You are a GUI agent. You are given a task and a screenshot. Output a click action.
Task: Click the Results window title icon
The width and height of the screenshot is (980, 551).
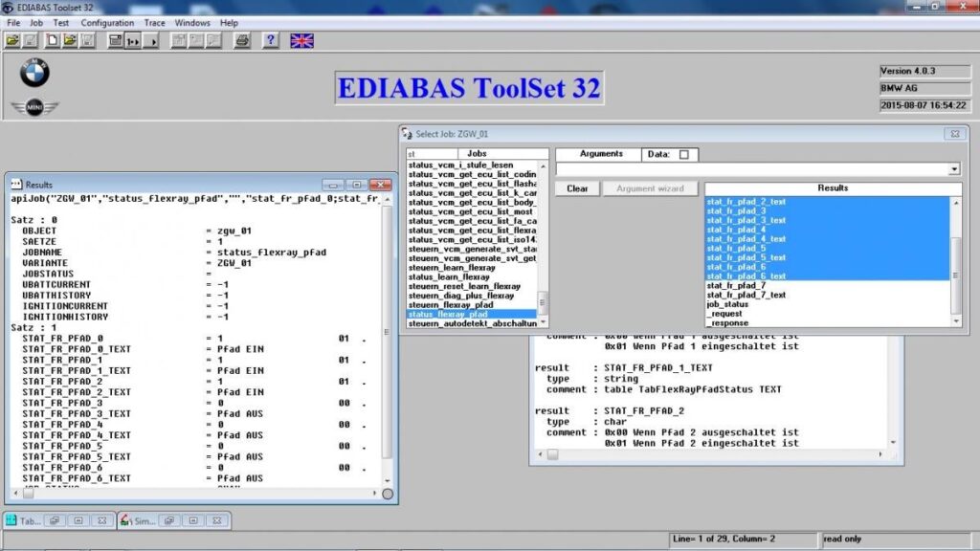(16, 185)
